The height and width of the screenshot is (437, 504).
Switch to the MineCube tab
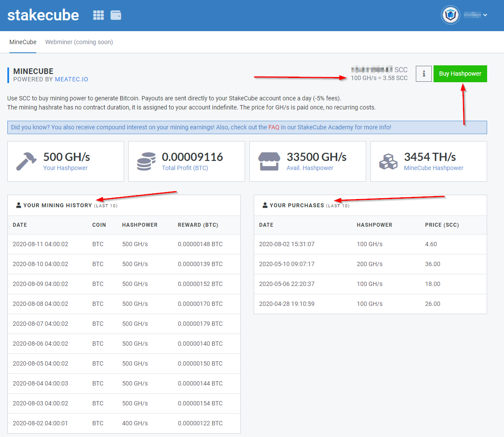(23, 42)
